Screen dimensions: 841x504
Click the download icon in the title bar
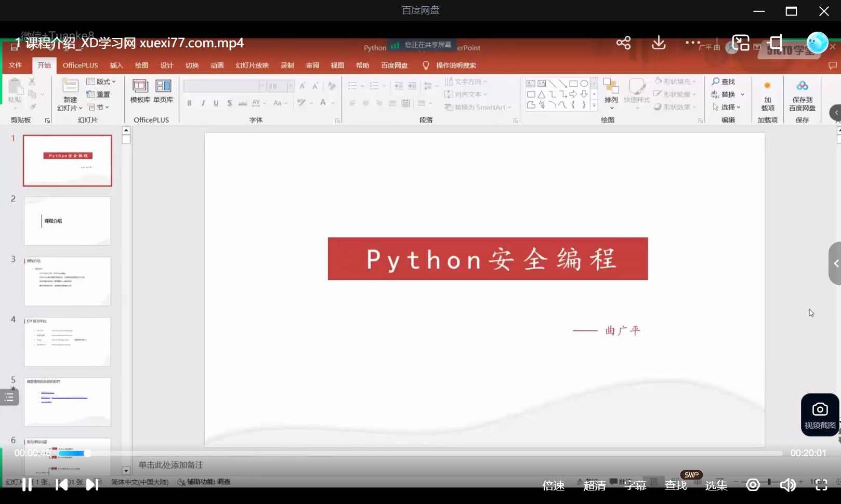(658, 43)
